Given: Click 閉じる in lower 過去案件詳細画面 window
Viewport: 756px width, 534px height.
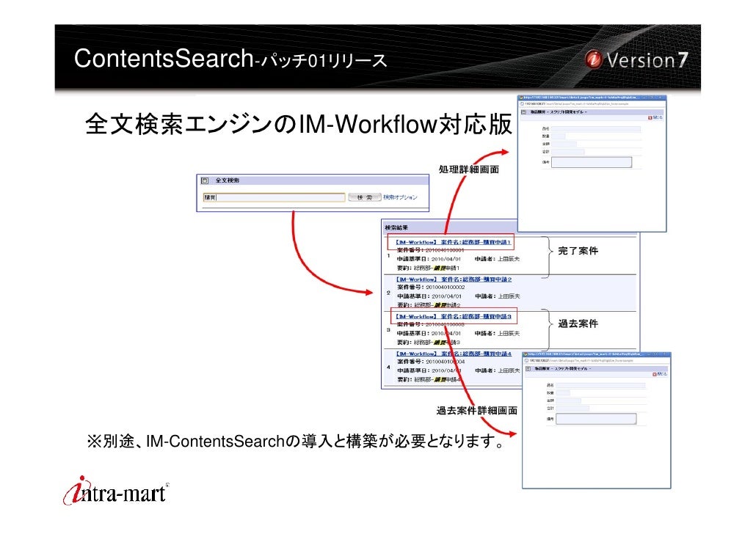Looking at the screenshot, I should tap(660, 374).
